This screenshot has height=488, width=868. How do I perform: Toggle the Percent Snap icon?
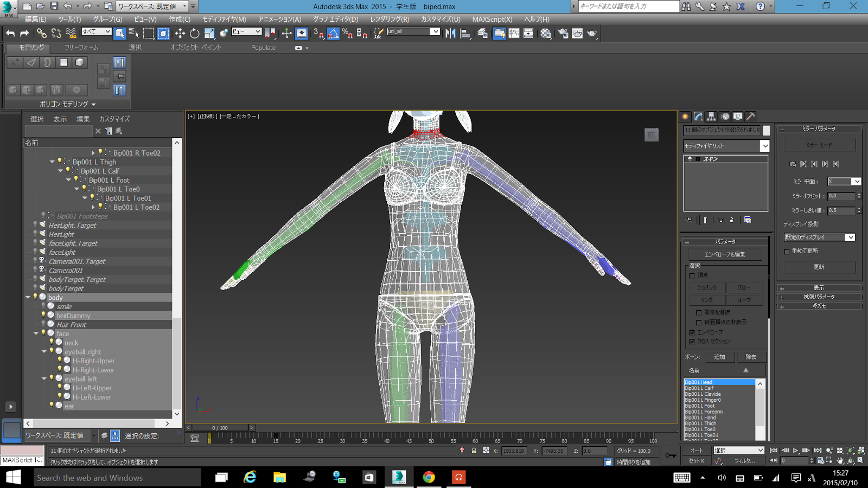[x=347, y=33]
